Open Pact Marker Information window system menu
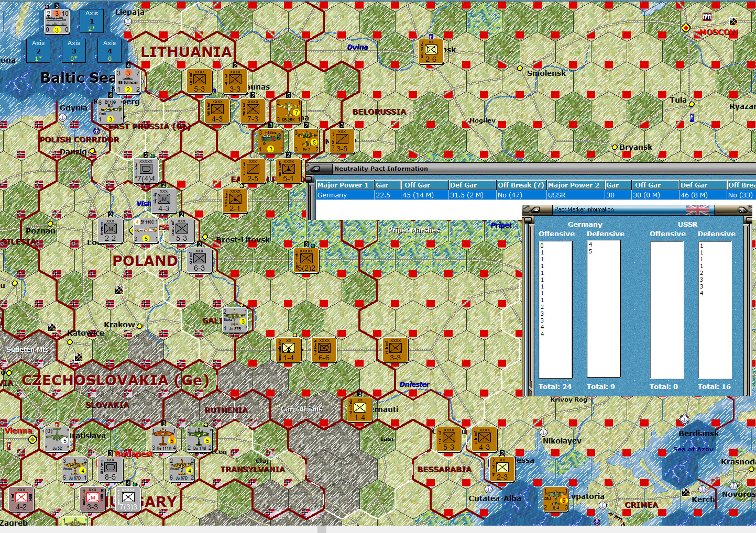The image size is (756, 533). [x=535, y=209]
